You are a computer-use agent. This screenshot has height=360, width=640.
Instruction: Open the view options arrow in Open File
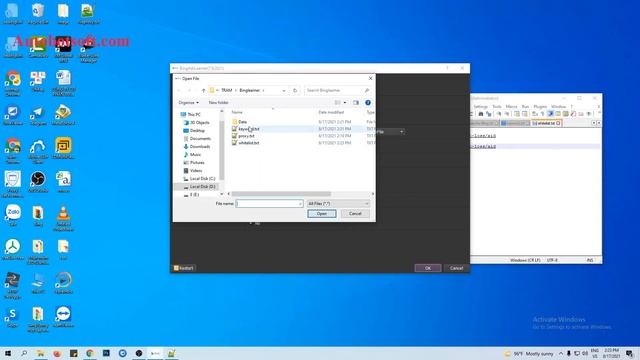click(x=345, y=103)
